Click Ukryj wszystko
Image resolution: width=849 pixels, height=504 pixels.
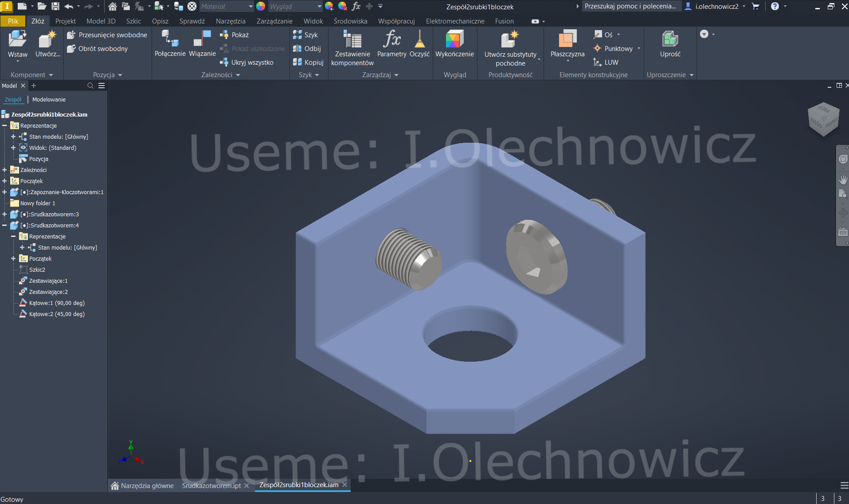coord(247,62)
